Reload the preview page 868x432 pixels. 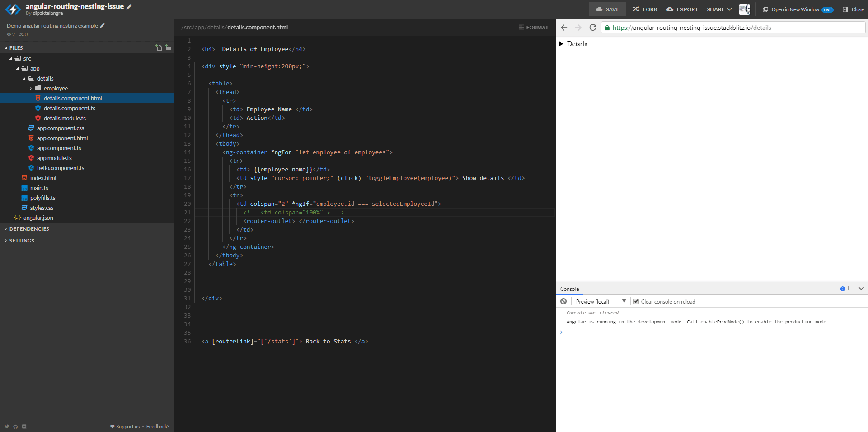(x=593, y=28)
